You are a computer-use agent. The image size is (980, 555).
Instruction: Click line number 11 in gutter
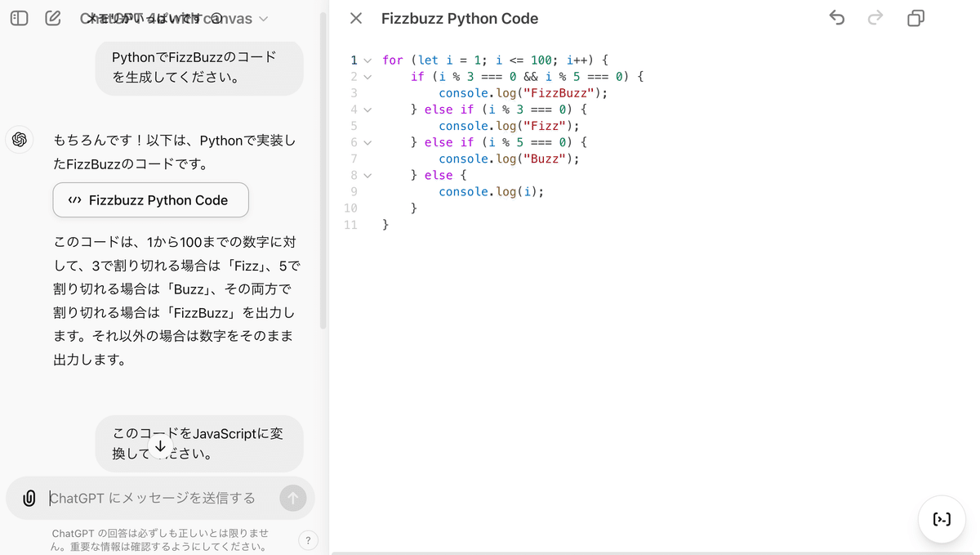(350, 224)
